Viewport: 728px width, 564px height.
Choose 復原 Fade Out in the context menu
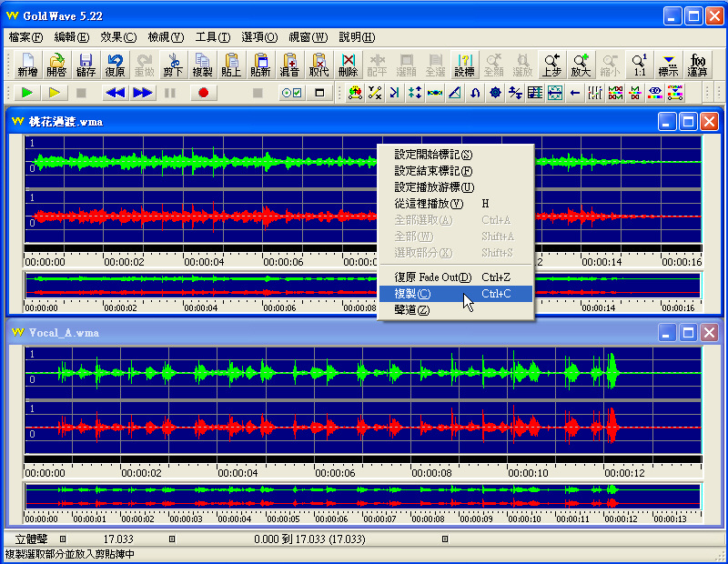click(456, 277)
